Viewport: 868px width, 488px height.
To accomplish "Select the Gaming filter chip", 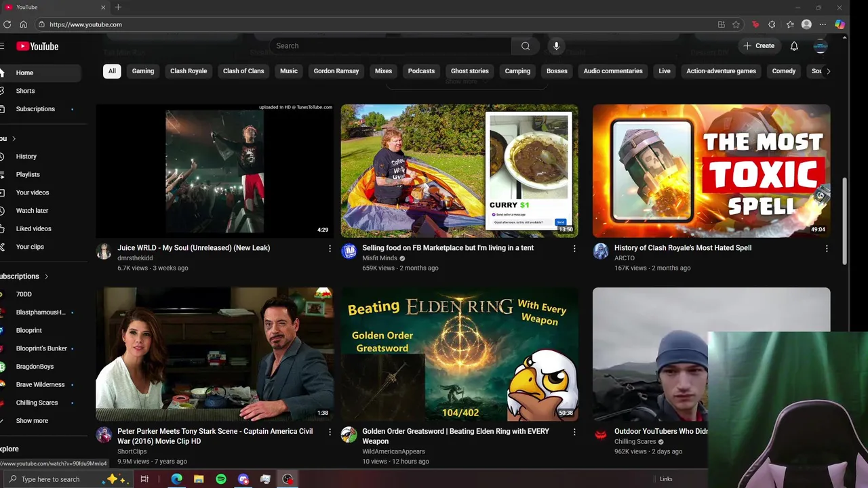I will [x=143, y=71].
